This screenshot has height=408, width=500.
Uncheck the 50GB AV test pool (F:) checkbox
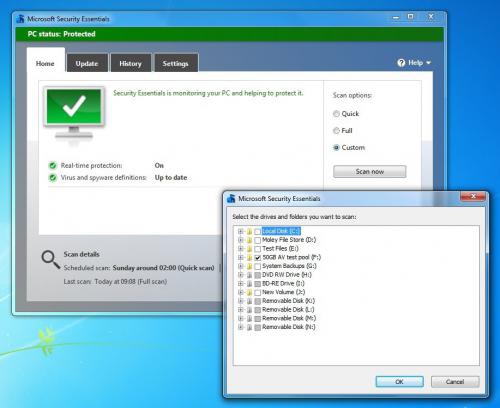pos(257,257)
